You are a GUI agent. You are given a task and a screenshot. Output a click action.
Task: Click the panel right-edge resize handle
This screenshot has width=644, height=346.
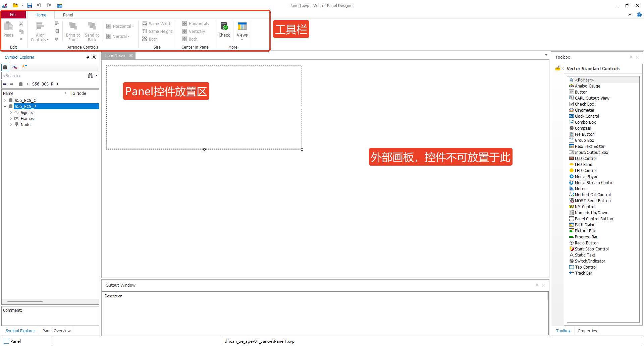click(302, 107)
